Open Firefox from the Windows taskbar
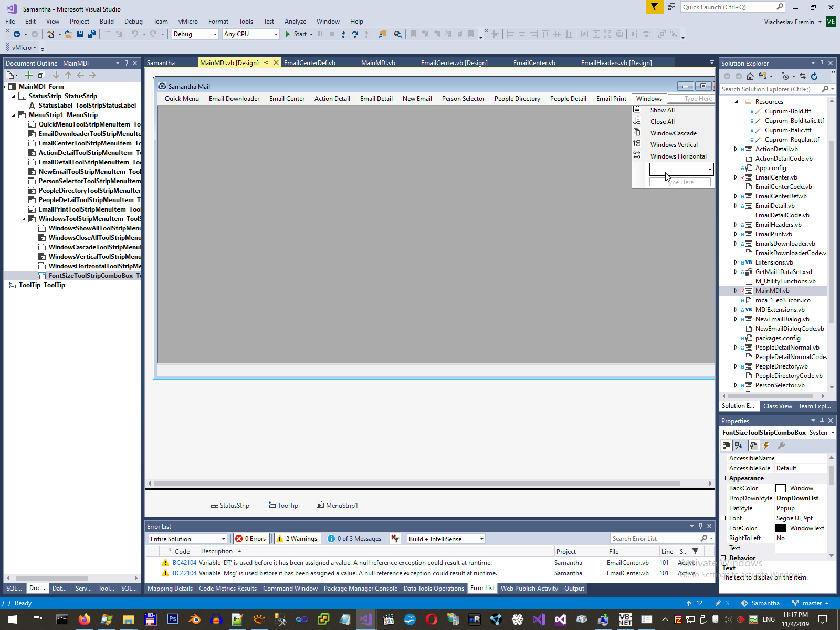The width and height of the screenshot is (840, 630). (84, 619)
